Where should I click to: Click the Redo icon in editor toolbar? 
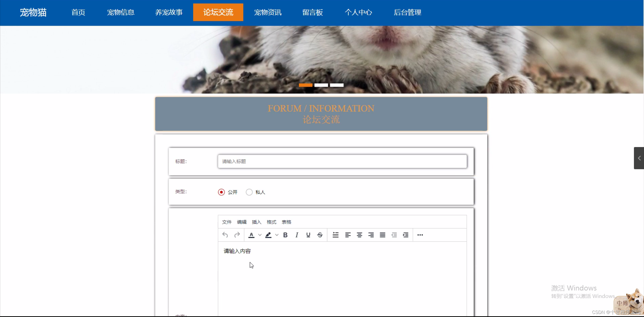point(237,235)
